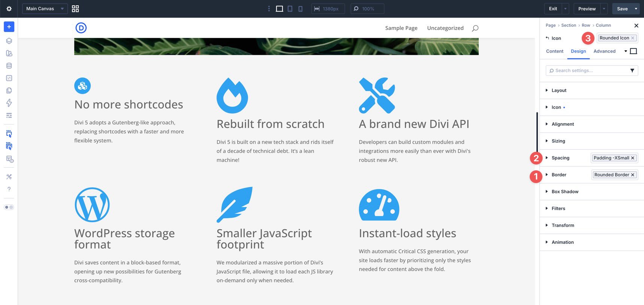Select the upper cursor mode icon in sidebar
This screenshot has height=305, width=644.
pos(9,134)
